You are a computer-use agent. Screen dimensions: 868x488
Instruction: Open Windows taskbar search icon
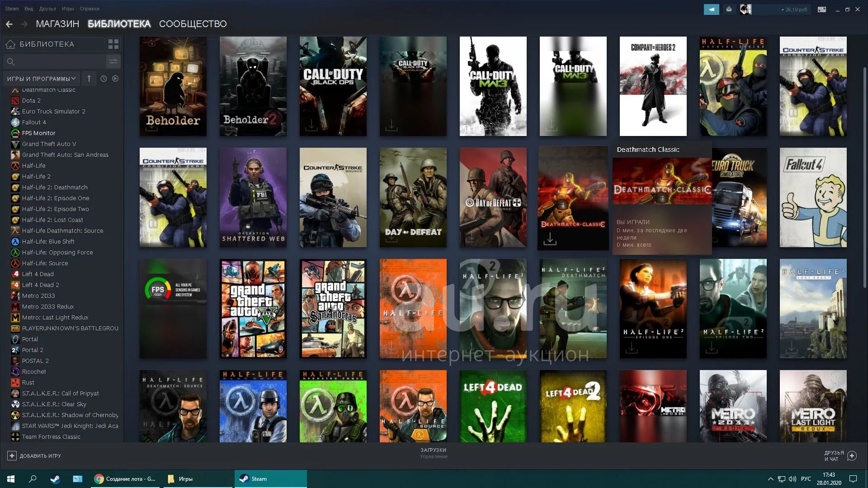pyautogui.click(x=33, y=479)
